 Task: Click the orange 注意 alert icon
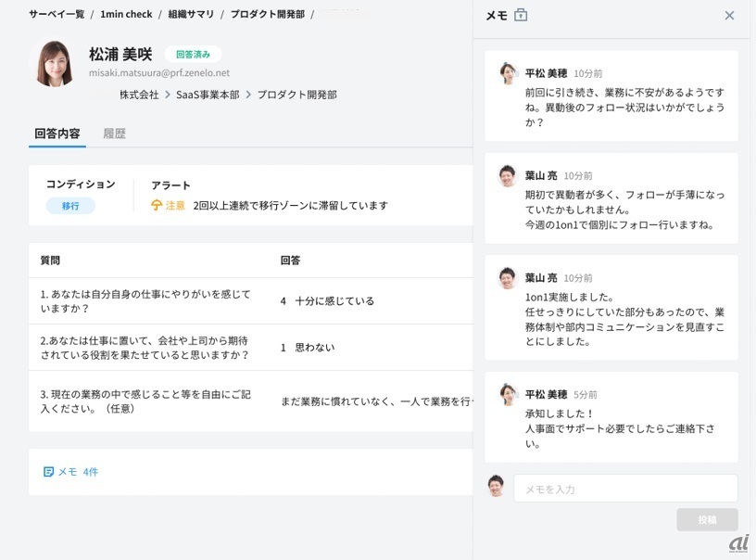[157, 205]
